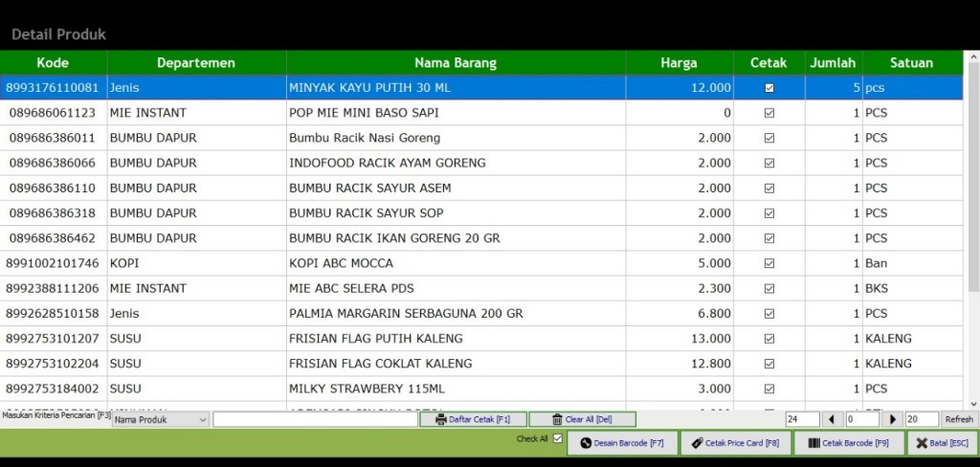
Task: Toggle Cetak for BUMBU RACIK IKAN GORENG 20 GR
Action: [x=769, y=238]
